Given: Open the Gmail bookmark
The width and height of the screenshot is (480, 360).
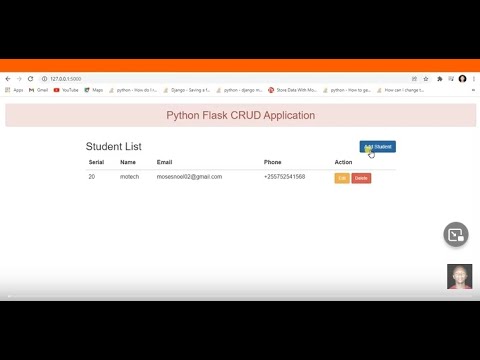Looking at the screenshot, I should coord(39,90).
